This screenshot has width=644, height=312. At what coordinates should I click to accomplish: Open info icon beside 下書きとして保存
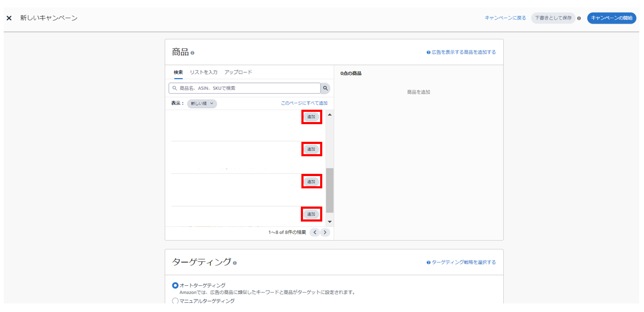point(579,18)
